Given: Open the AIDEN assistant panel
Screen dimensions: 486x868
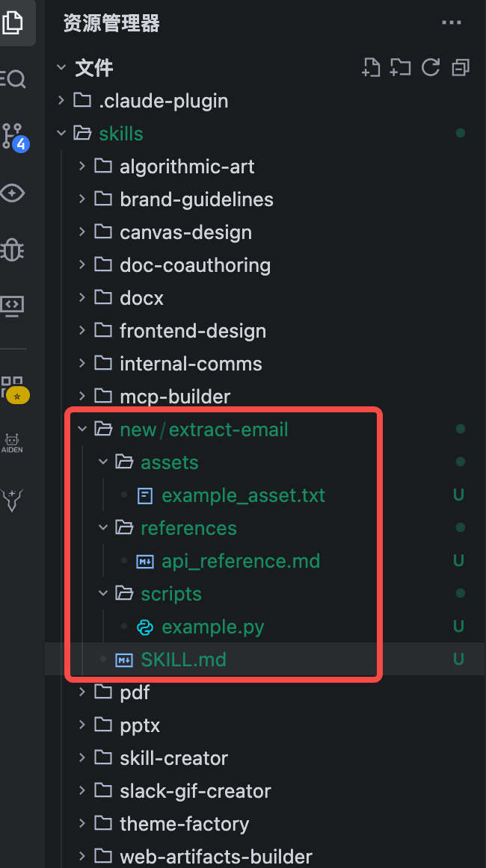Looking at the screenshot, I should click(12, 442).
